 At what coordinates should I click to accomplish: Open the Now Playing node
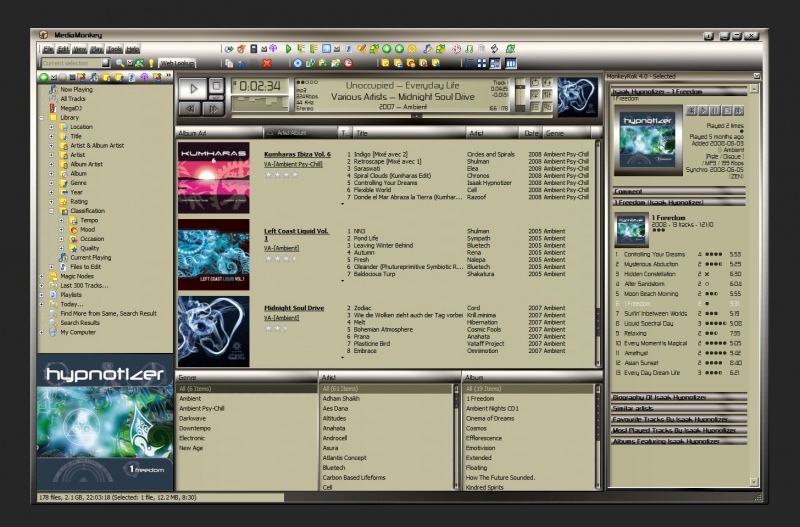point(76,89)
